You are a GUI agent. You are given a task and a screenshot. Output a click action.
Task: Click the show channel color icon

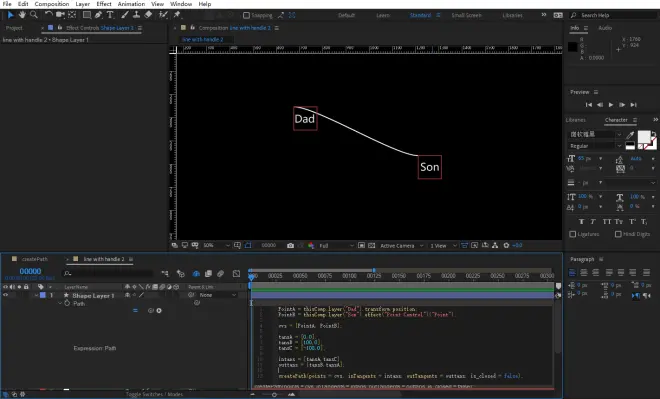tap(311, 245)
